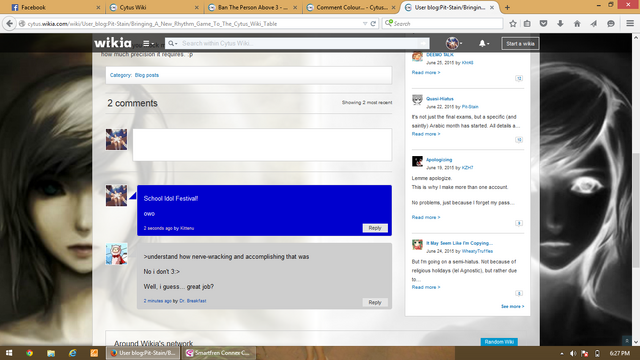Read more of the Apologizing post
This screenshot has width=640, height=360.
(426, 217)
